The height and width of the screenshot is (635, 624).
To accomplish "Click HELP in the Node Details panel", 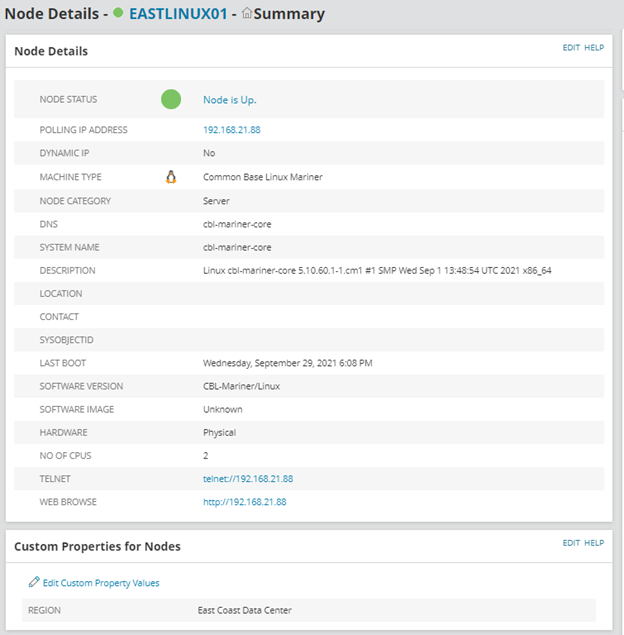I will tap(594, 47).
